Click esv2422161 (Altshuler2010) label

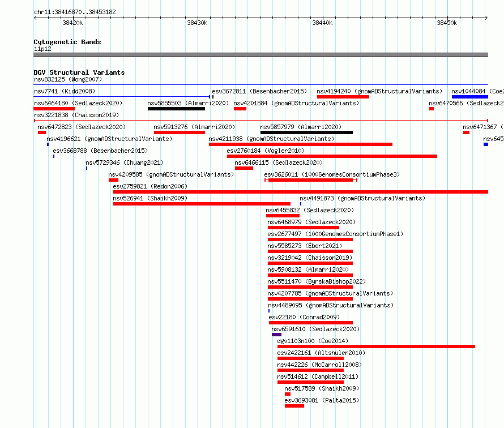tap(321, 353)
